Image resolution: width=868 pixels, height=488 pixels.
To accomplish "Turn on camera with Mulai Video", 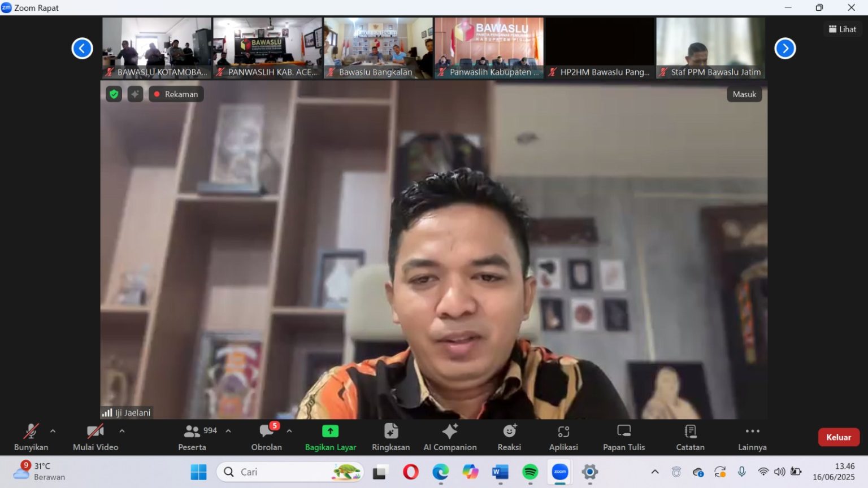I will (x=95, y=437).
